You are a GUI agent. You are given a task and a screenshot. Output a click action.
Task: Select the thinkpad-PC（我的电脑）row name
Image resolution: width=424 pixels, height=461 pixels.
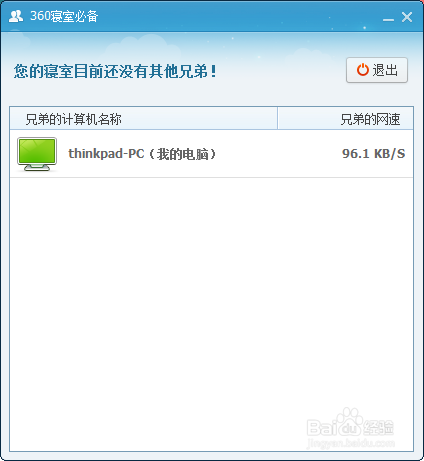coord(142,154)
